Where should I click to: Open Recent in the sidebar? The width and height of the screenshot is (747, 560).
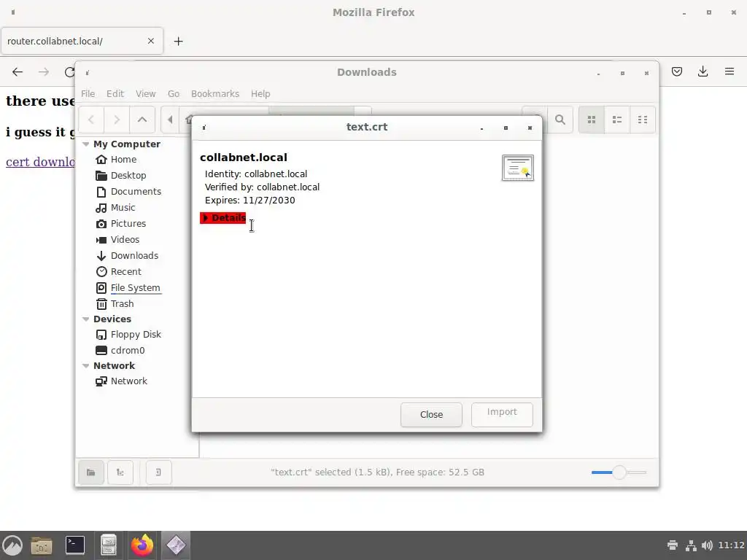[125, 272]
